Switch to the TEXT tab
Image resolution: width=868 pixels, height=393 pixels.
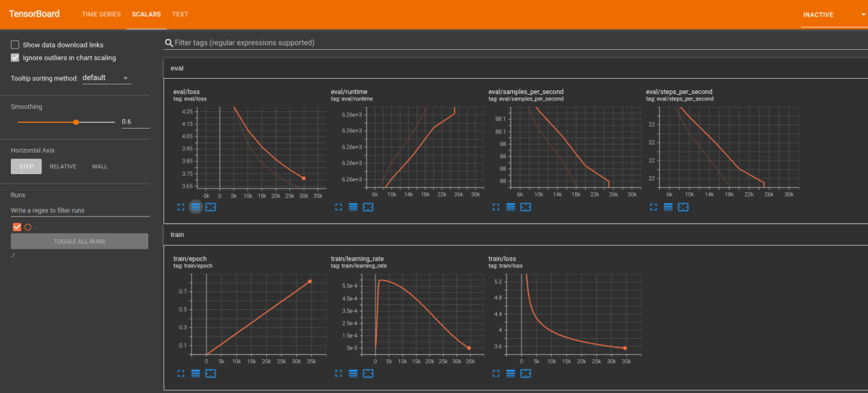point(180,14)
